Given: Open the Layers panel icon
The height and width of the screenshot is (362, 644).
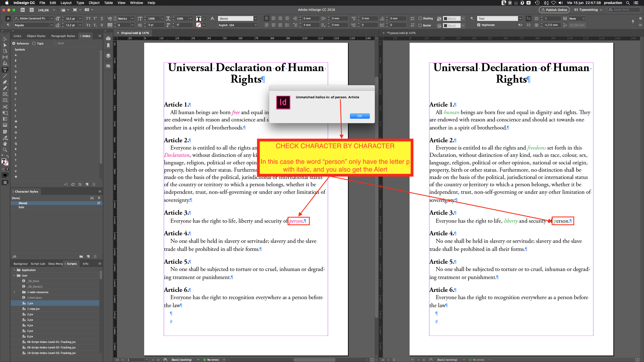Looking at the screenshot, I should [108, 56].
